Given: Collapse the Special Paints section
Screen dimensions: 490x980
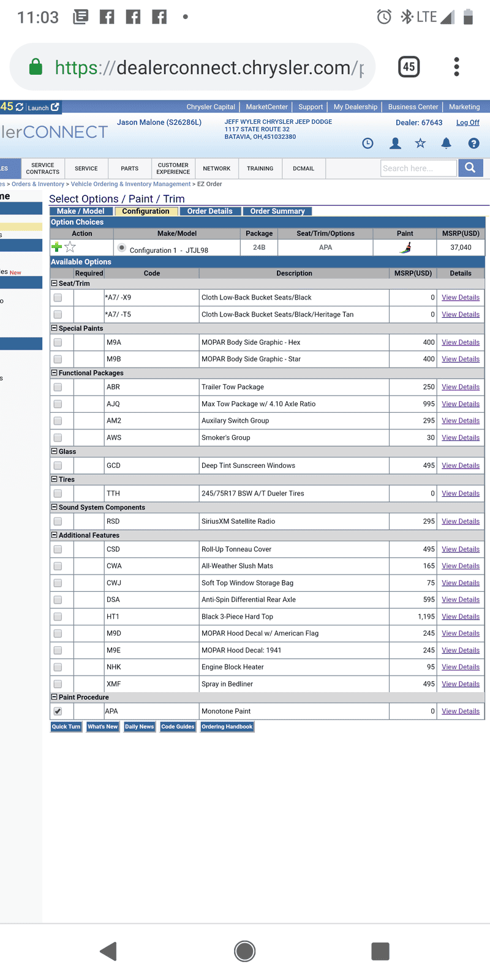Looking at the screenshot, I should [x=54, y=328].
